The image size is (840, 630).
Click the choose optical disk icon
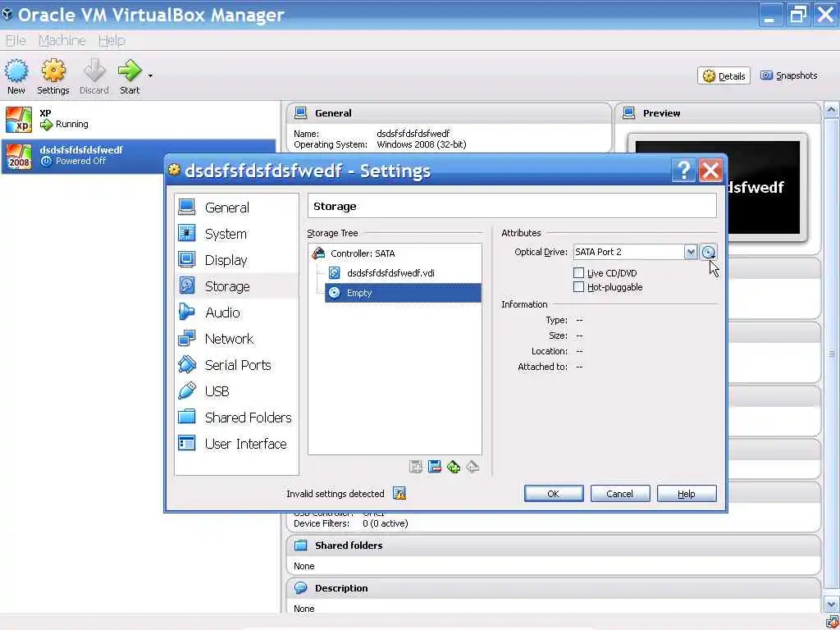point(708,252)
